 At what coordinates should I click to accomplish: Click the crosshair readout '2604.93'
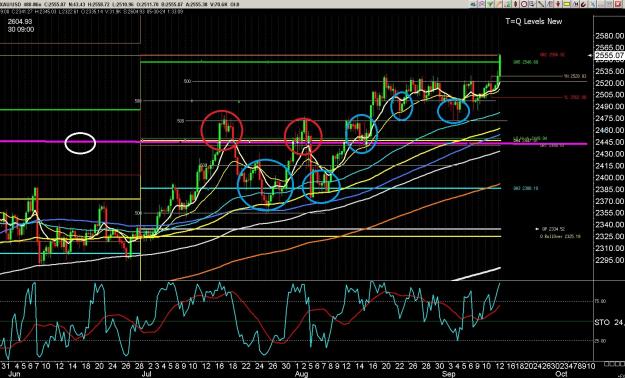pos(20,22)
